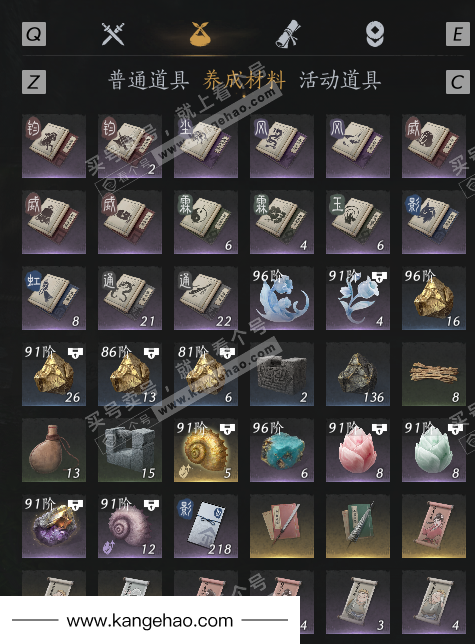
Task: Click the E key shortcut button
Action: tap(458, 34)
